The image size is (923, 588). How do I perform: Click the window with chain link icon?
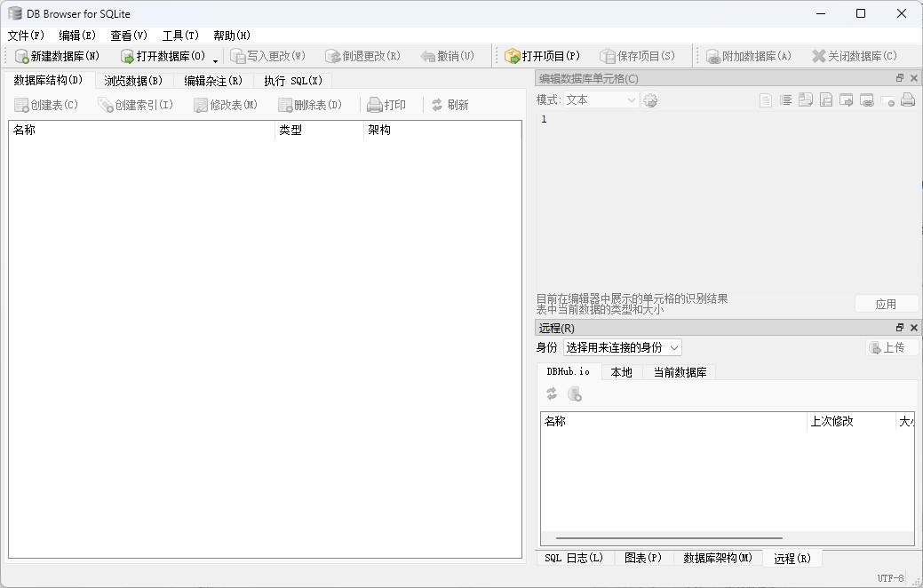click(x=867, y=100)
